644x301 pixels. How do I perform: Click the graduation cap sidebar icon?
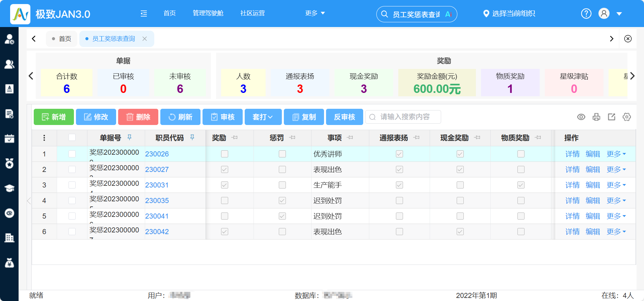tap(9, 188)
